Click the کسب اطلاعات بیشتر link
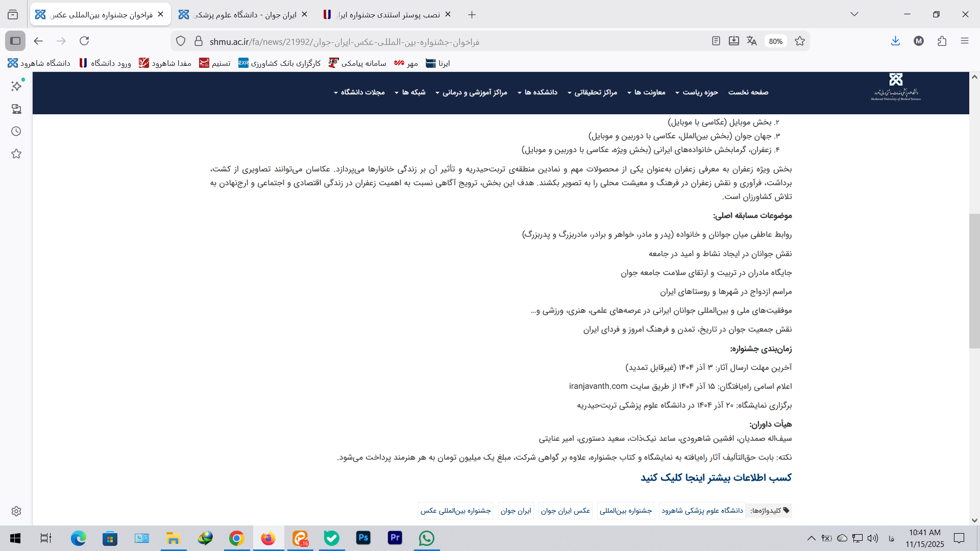 [716, 478]
